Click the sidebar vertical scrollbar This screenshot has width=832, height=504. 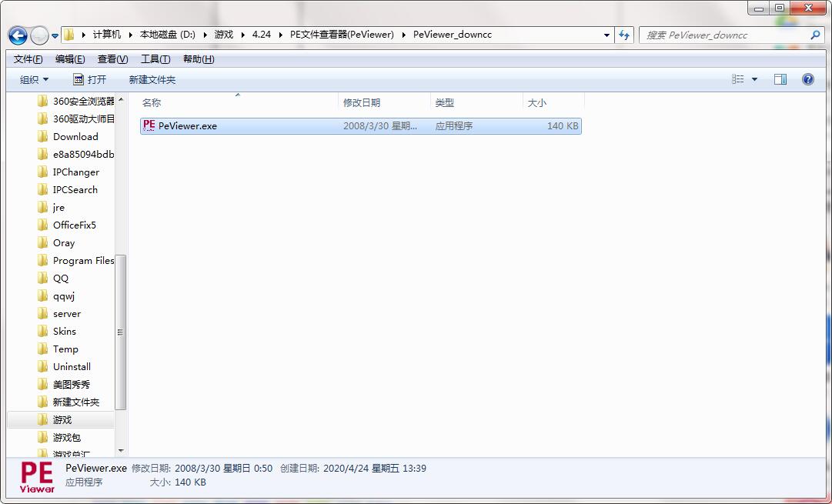pyautogui.click(x=121, y=331)
